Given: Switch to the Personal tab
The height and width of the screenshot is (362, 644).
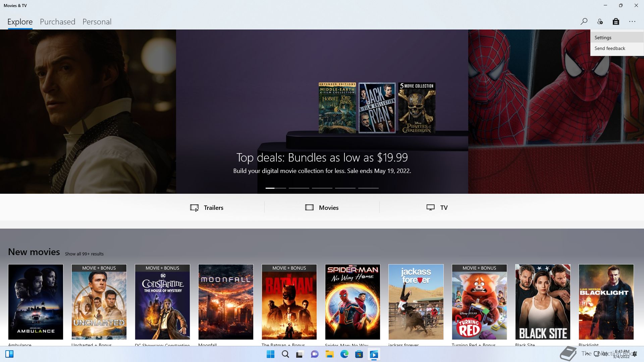Looking at the screenshot, I should (97, 22).
